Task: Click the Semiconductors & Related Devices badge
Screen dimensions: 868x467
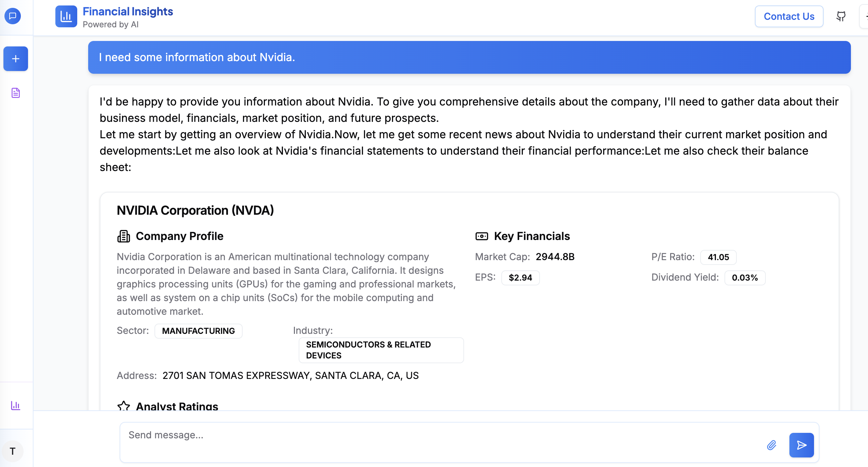Action: 381,350
